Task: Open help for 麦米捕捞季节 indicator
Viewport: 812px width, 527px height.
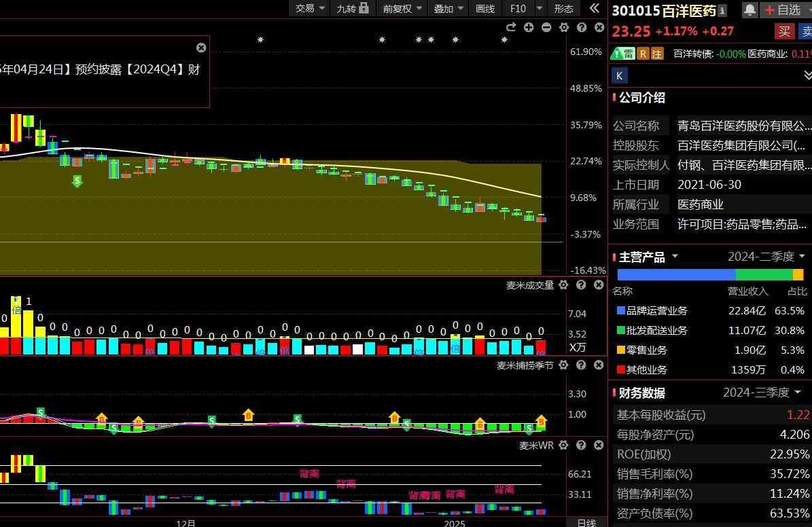Action: pos(581,365)
